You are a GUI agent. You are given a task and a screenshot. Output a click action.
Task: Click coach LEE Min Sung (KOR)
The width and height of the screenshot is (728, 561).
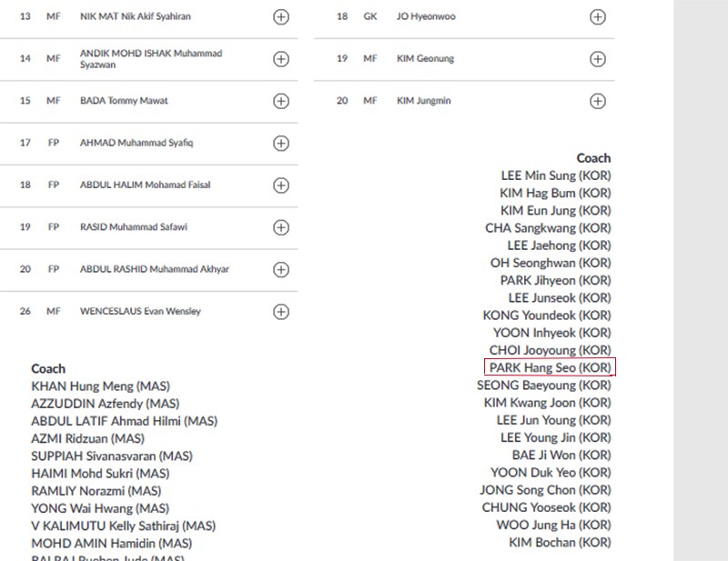pyautogui.click(x=555, y=175)
